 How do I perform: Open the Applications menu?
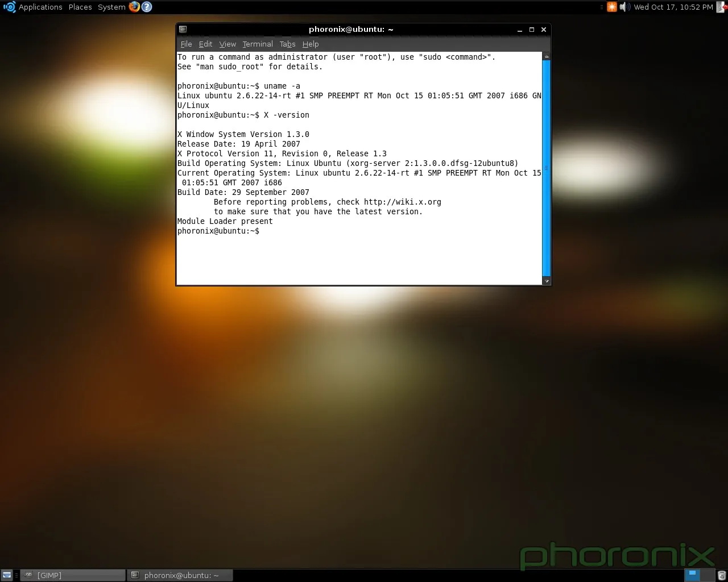tap(40, 7)
